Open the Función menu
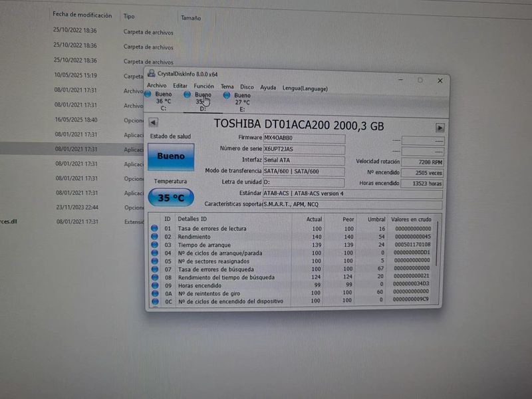The height and width of the screenshot is (399, 532). pos(203,86)
